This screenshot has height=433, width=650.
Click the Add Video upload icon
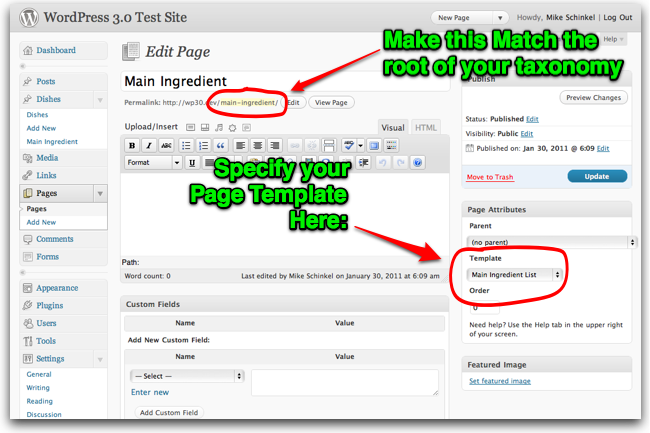(205, 128)
